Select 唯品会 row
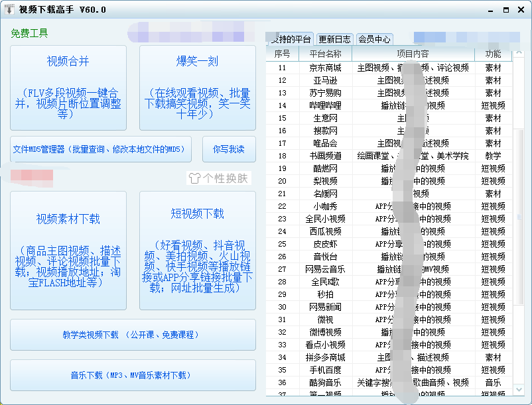The height and width of the screenshot is (405, 532). pos(389,143)
